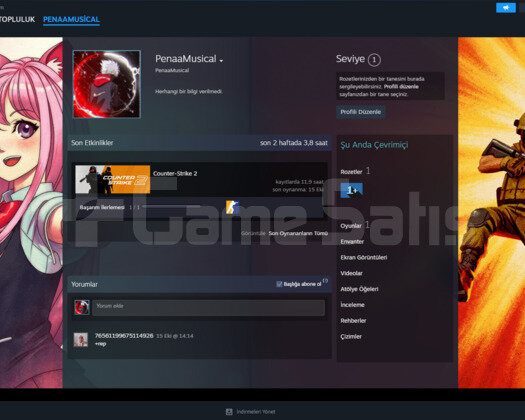Click 'Şu Anda Çevrimiçi' status text
The width and height of the screenshot is (525, 420).
374,145
